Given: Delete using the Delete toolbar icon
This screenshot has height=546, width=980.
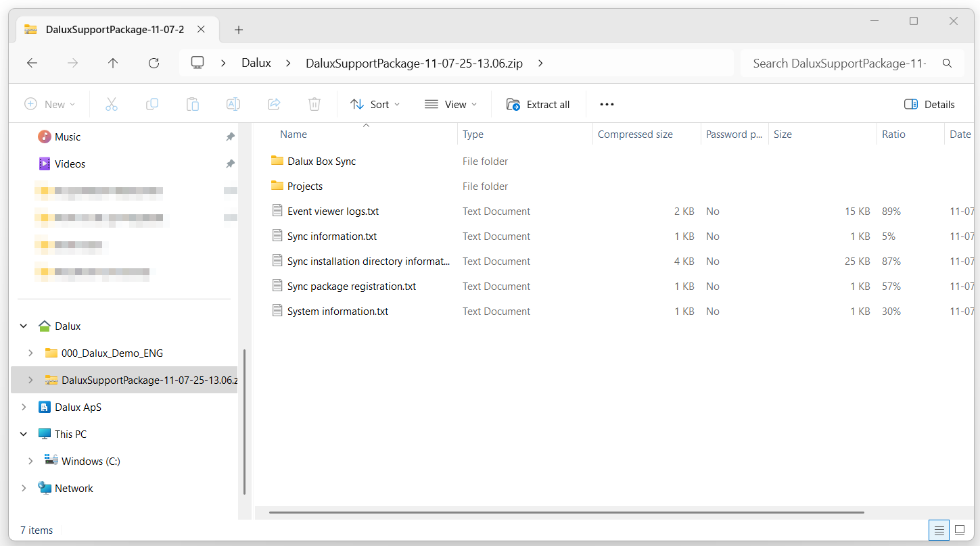Looking at the screenshot, I should [x=314, y=103].
